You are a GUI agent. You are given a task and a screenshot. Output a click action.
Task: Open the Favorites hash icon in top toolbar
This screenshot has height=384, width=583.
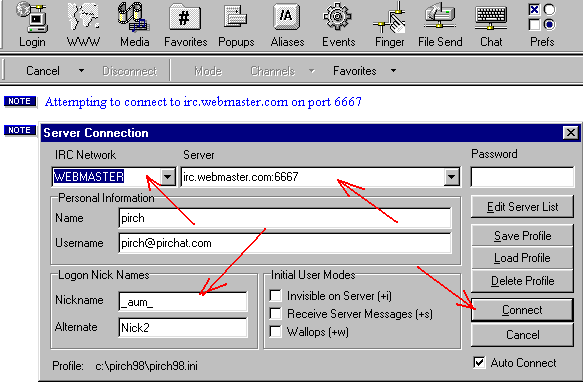pos(185,25)
